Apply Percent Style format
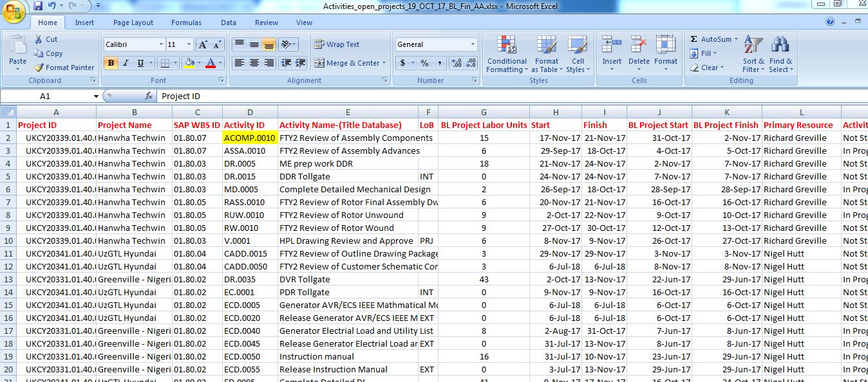Screen dimensions: 868x382 (x=424, y=63)
